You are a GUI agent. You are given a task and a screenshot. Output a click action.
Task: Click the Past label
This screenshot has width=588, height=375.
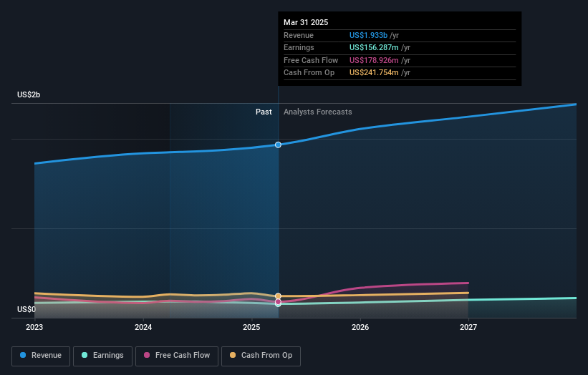(264, 112)
